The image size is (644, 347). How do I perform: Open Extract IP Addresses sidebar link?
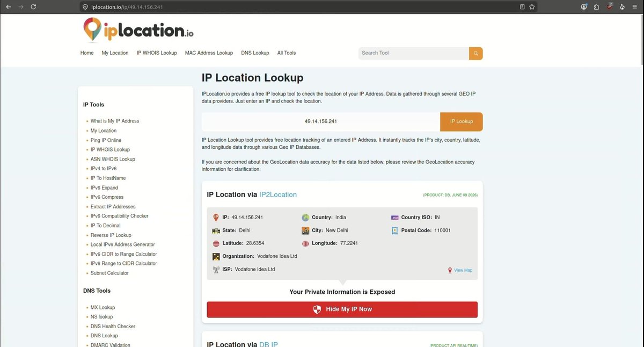(113, 207)
